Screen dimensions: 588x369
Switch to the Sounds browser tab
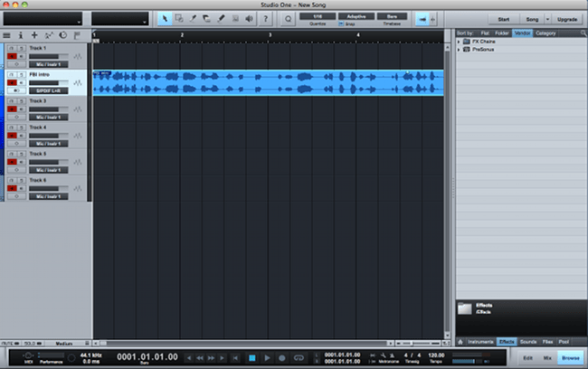click(x=528, y=342)
